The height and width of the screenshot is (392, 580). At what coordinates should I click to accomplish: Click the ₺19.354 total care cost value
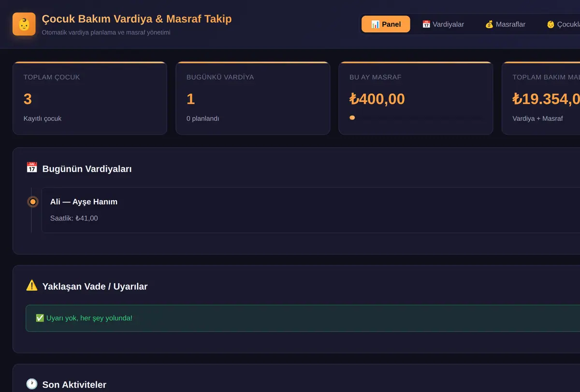[x=546, y=99]
